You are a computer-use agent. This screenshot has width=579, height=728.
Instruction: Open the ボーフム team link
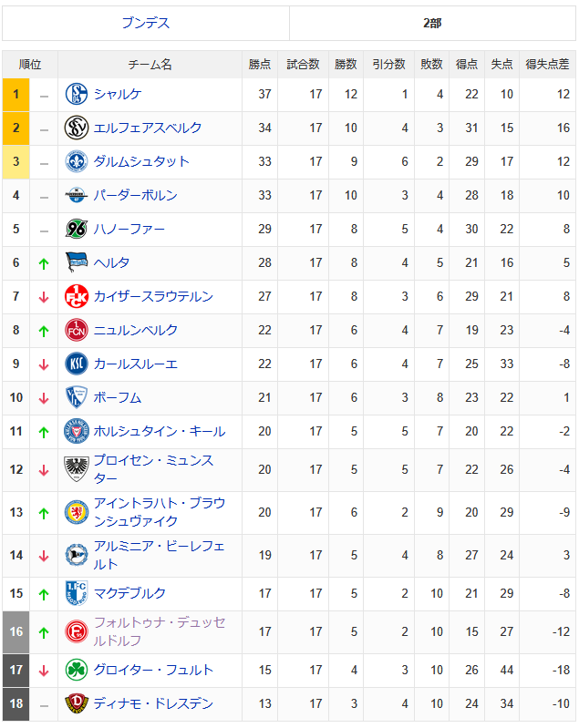tap(117, 397)
